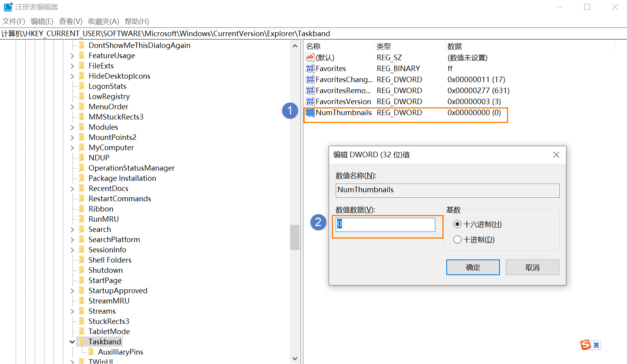The image size is (627, 364).
Task: Click the Favorites binary value icon
Action: click(x=310, y=68)
